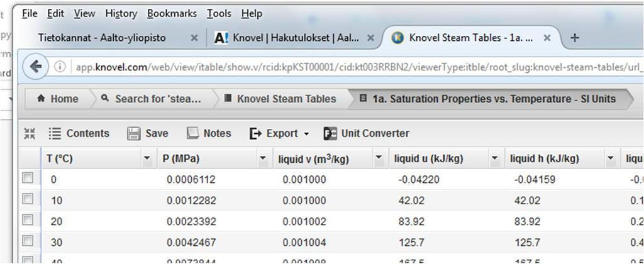
Task: Open the Export dropdown menu
Action: pos(279,133)
